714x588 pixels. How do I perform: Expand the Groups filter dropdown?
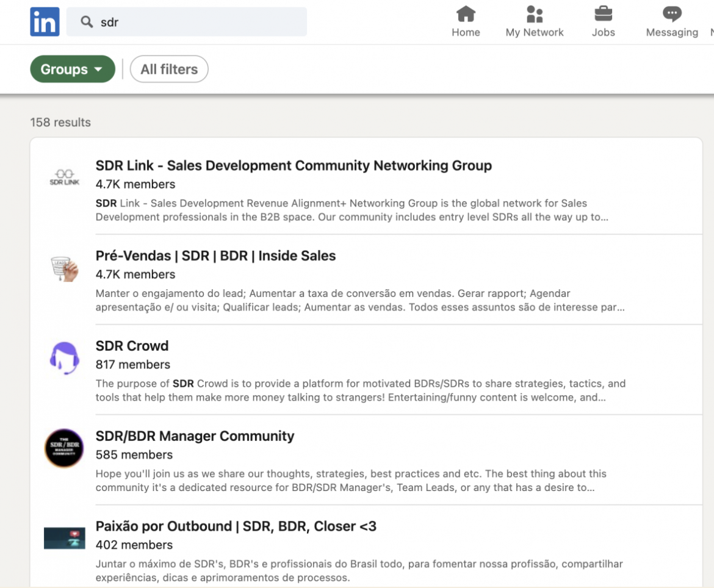73,69
